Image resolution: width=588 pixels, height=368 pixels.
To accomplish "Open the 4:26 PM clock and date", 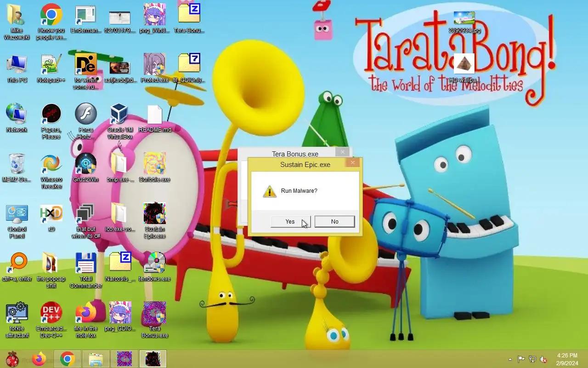I will (567, 359).
